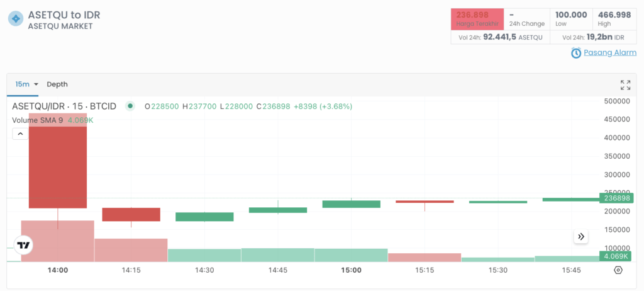644x291 pixels.
Task: Select the 15m chart tab
Action: pyautogui.click(x=21, y=84)
